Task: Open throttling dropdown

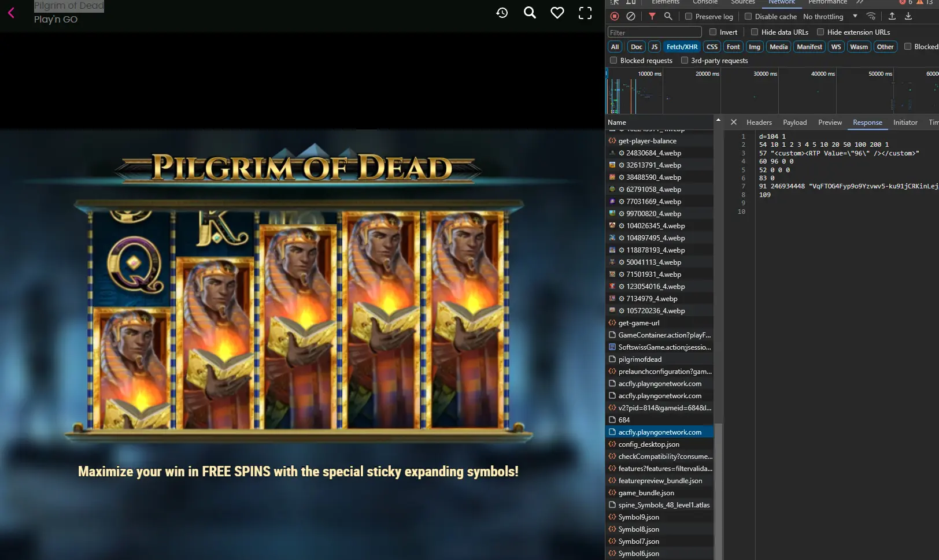Action: (830, 17)
